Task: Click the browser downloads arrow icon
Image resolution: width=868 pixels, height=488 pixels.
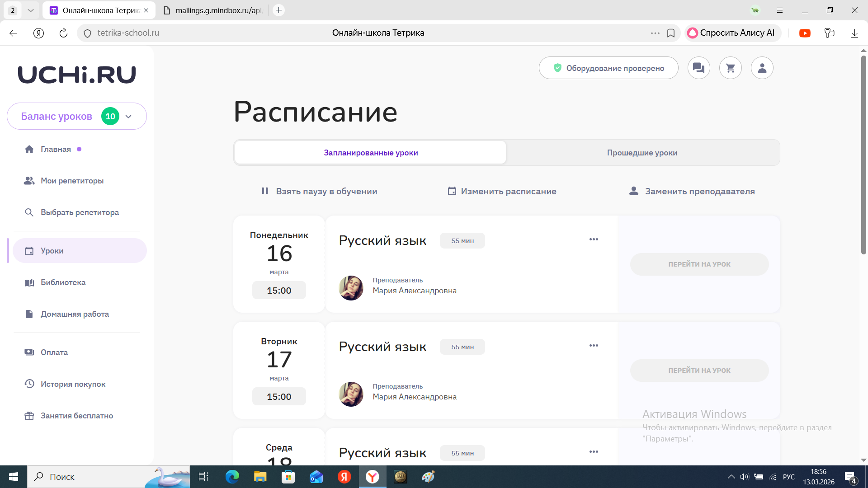Action: (x=854, y=33)
